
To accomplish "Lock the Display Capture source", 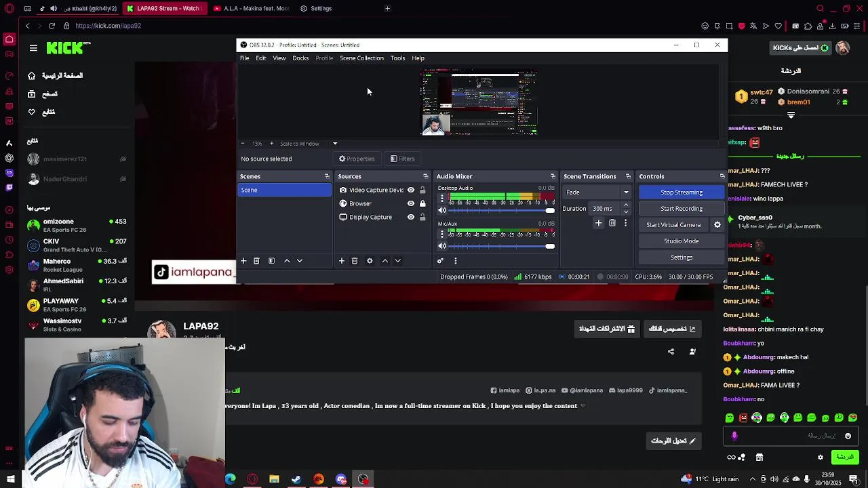I will click(422, 217).
